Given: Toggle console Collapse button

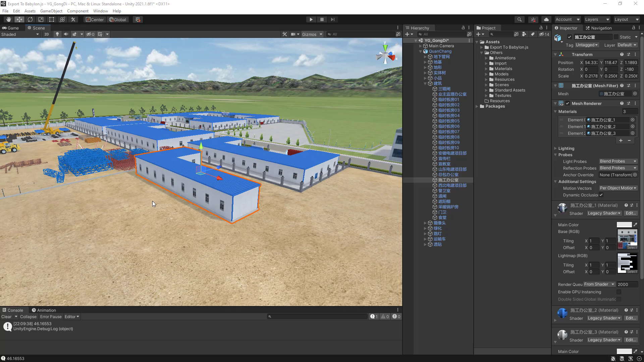Looking at the screenshot, I should tap(28, 317).
